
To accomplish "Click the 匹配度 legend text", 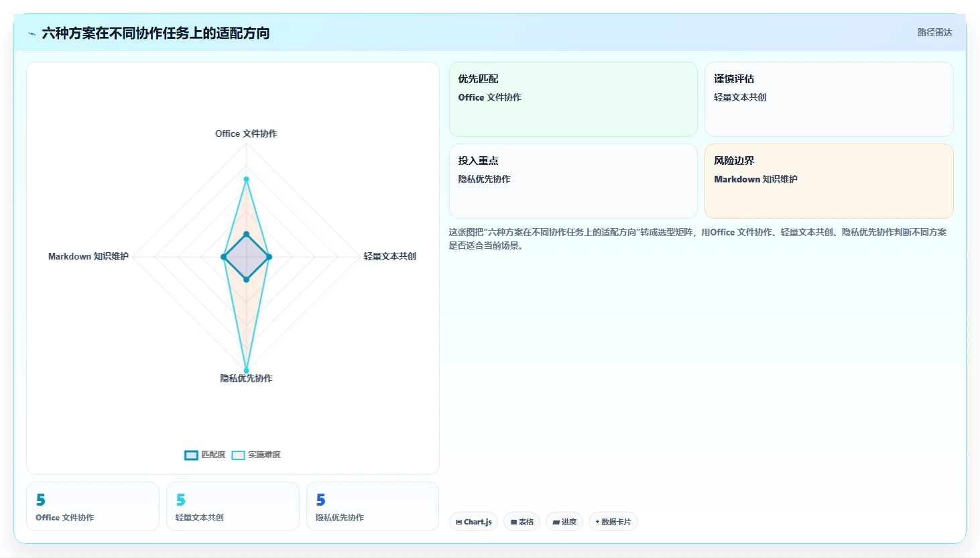I will click(213, 455).
